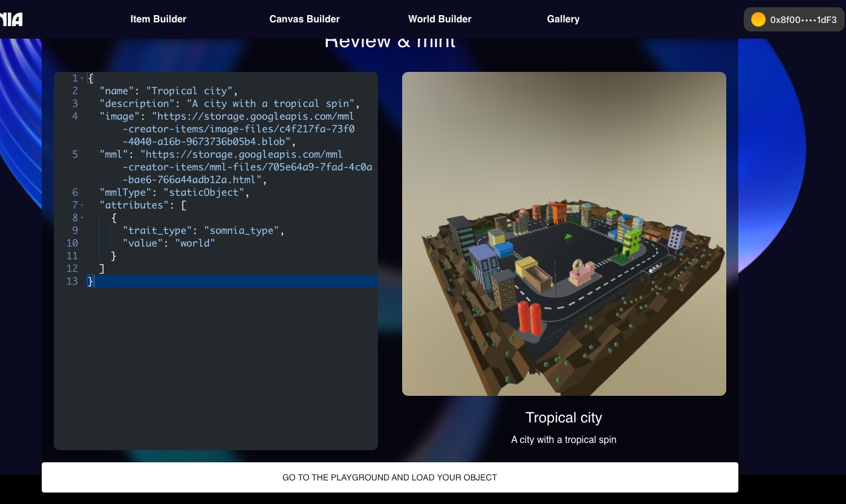Fold the attributes array at line 7

point(82,205)
